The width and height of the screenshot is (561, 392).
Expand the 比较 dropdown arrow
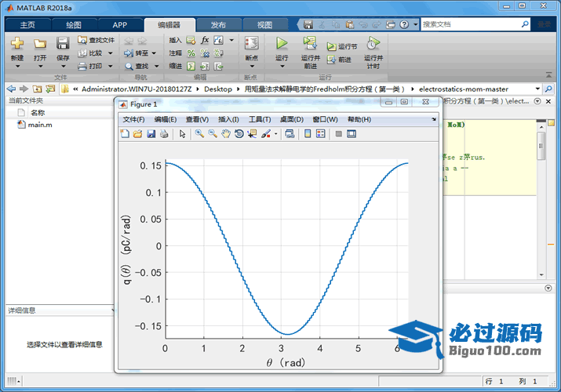[x=110, y=53]
